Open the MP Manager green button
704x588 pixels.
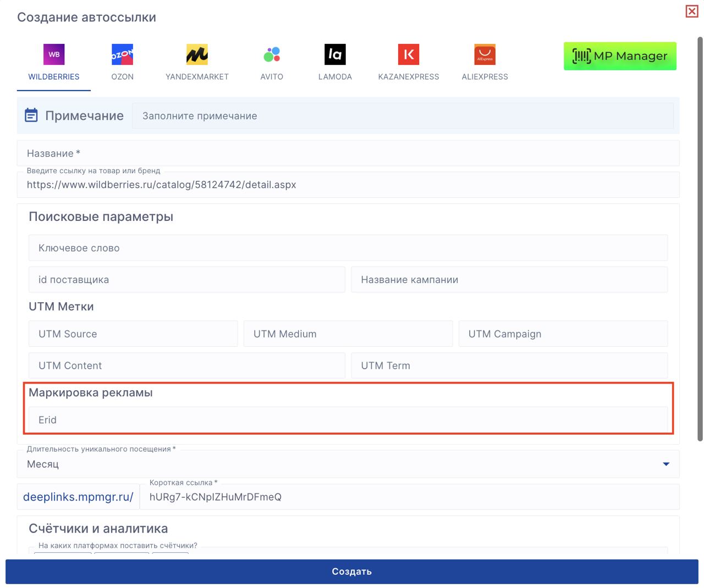(620, 56)
